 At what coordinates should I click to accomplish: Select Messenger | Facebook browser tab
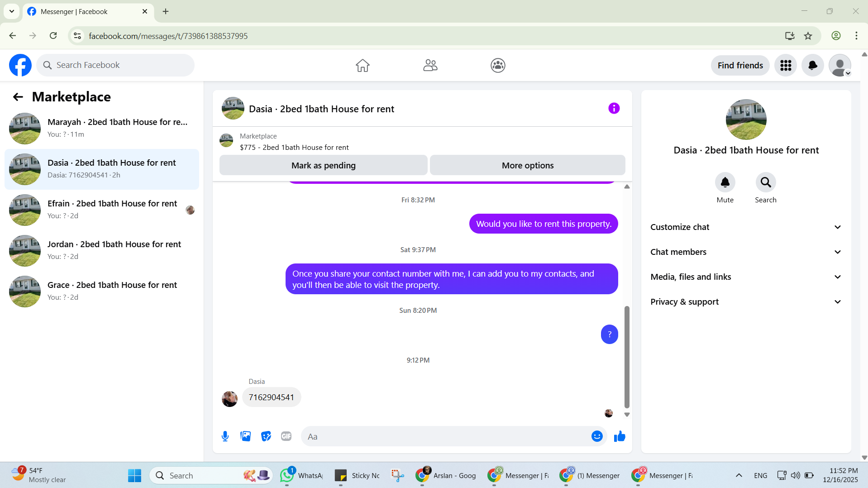[x=88, y=12]
